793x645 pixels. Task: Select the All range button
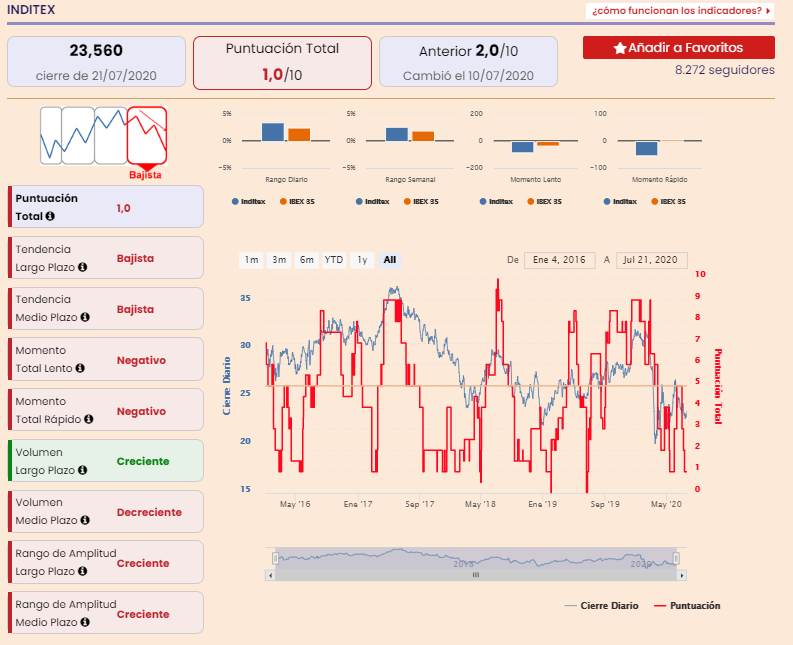(x=389, y=260)
